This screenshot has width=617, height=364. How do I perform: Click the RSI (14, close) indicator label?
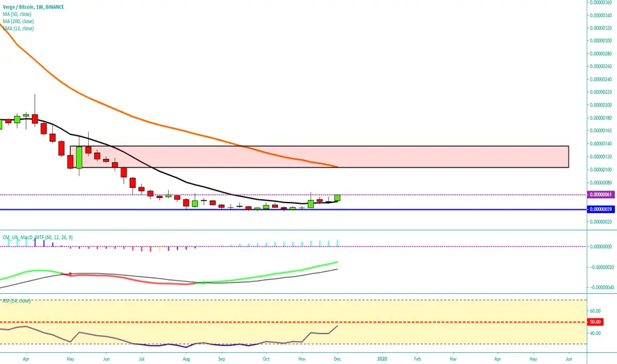(17, 300)
